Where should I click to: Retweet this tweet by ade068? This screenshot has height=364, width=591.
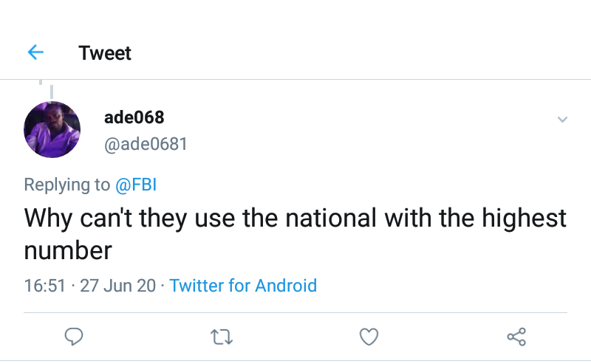(x=220, y=337)
